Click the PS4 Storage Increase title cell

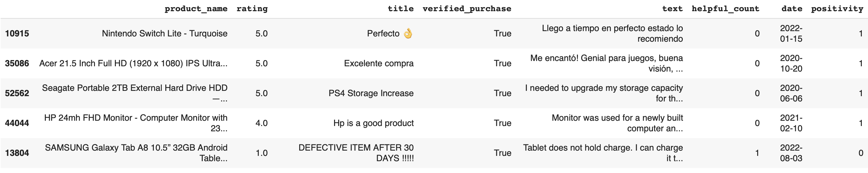tap(371, 93)
